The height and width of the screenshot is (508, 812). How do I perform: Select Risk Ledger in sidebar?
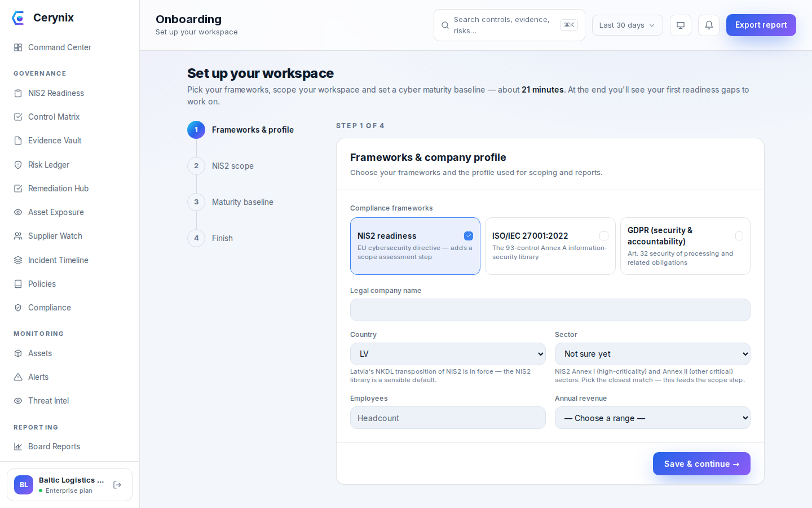pyautogui.click(x=70, y=165)
